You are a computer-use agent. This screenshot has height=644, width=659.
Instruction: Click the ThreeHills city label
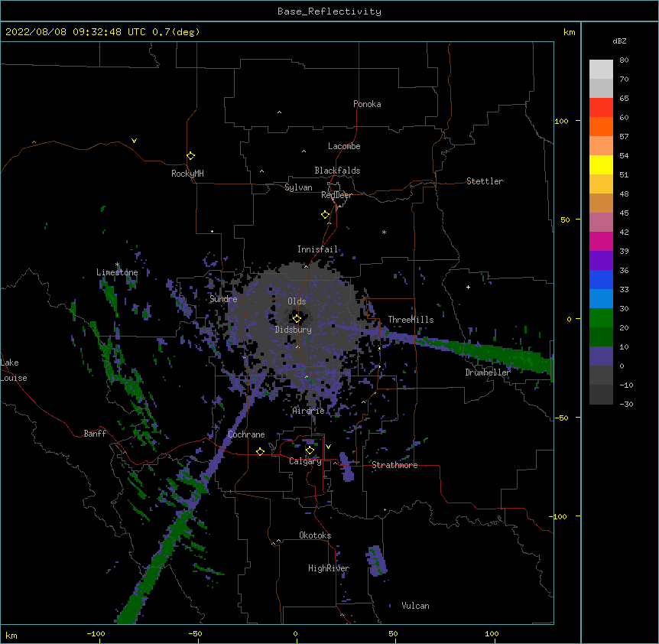tap(411, 320)
